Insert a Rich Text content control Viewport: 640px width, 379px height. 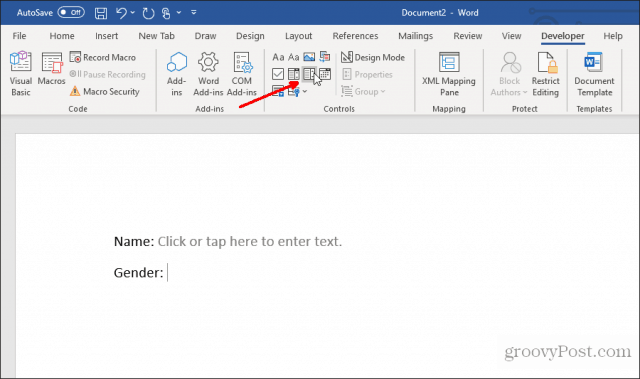(x=278, y=57)
